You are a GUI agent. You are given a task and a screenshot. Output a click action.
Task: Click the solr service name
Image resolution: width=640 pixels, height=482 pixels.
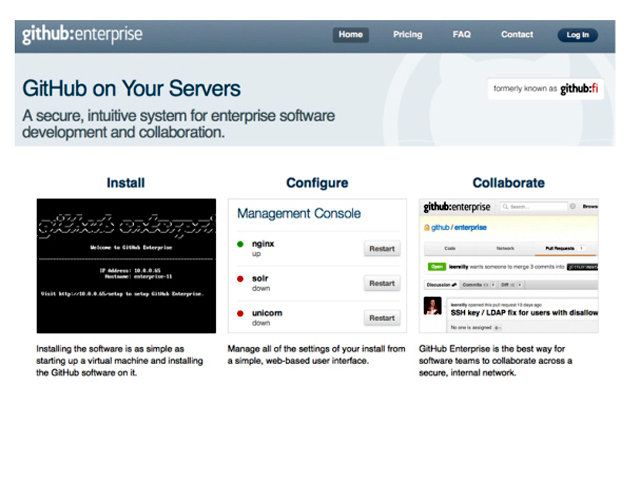pos(260,278)
